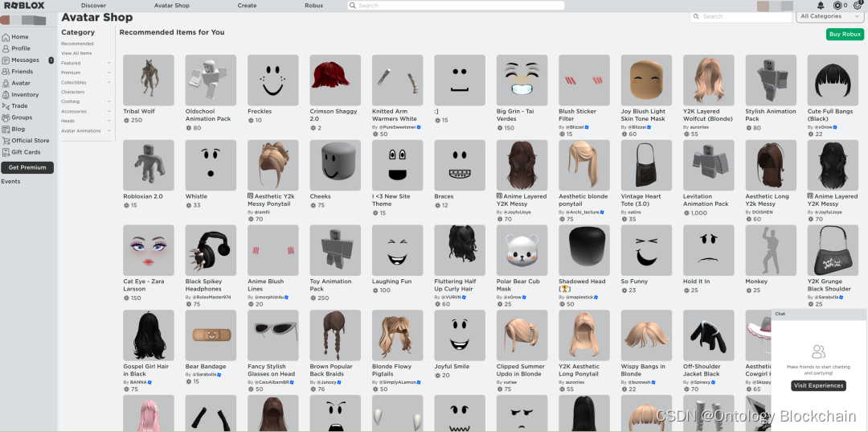The image size is (868, 432).
Task: Open the Vintage Heart Tote (3.0) item
Action: pyautogui.click(x=646, y=165)
